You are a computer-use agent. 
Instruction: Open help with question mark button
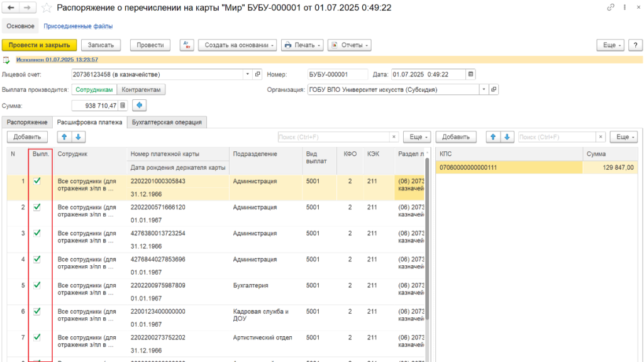pyautogui.click(x=635, y=45)
